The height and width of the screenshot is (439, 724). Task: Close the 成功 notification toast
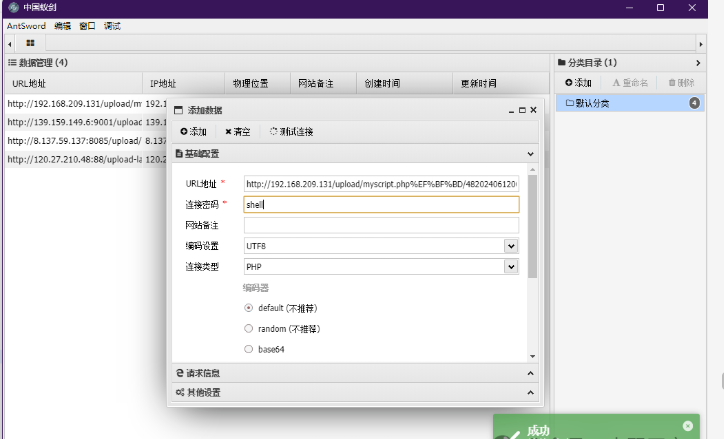pyautogui.click(x=688, y=426)
